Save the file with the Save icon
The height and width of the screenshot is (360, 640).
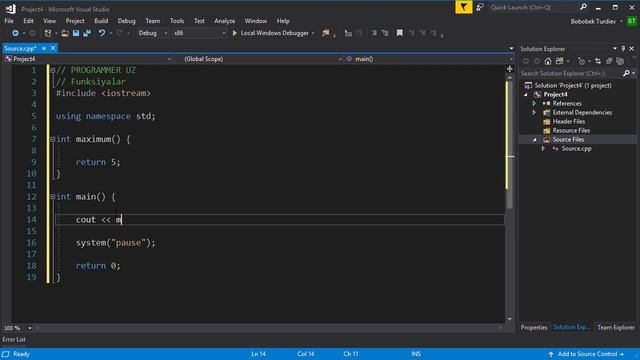click(76, 33)
